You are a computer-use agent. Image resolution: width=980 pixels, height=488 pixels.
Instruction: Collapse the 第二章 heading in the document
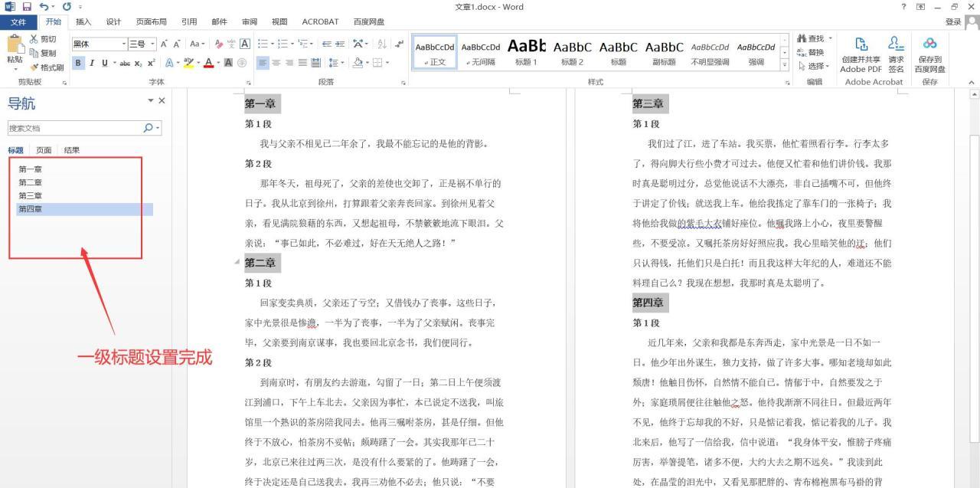(237, 262)
